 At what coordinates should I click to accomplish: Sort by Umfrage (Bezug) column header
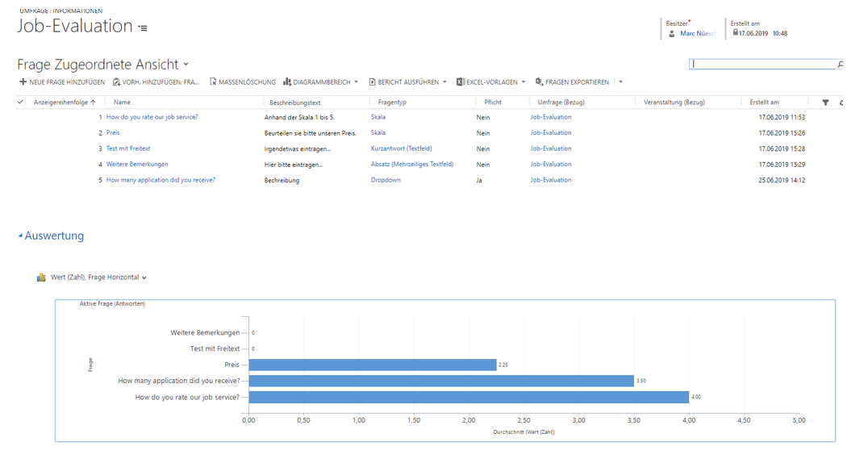(561, 102)
